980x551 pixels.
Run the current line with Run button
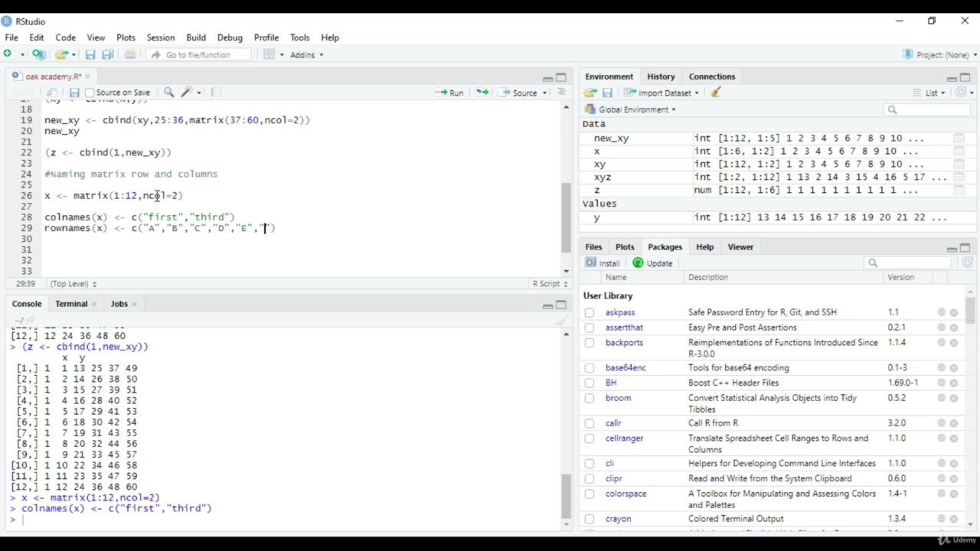(x=449, y=93)
